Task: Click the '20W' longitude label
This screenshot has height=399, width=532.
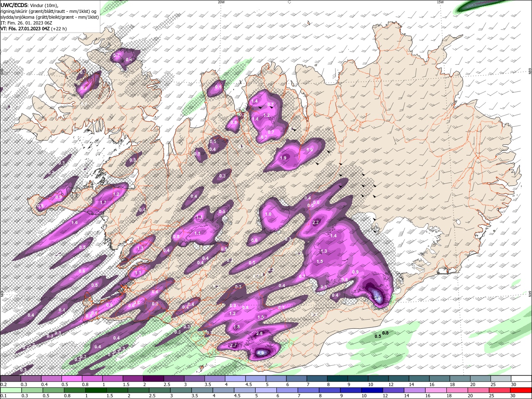Action: pyautogui.click(x=221, y=2)
